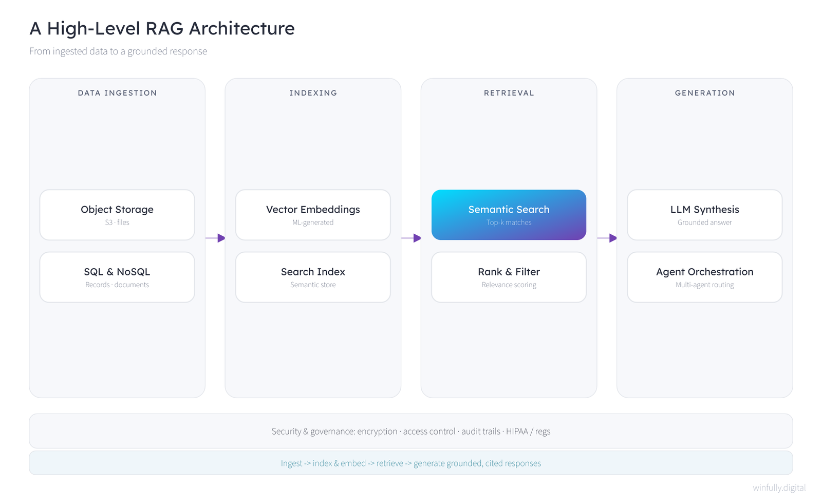Click the INDEXING column header
Viewport: 822px width, 504px height.
click(313, 93)
